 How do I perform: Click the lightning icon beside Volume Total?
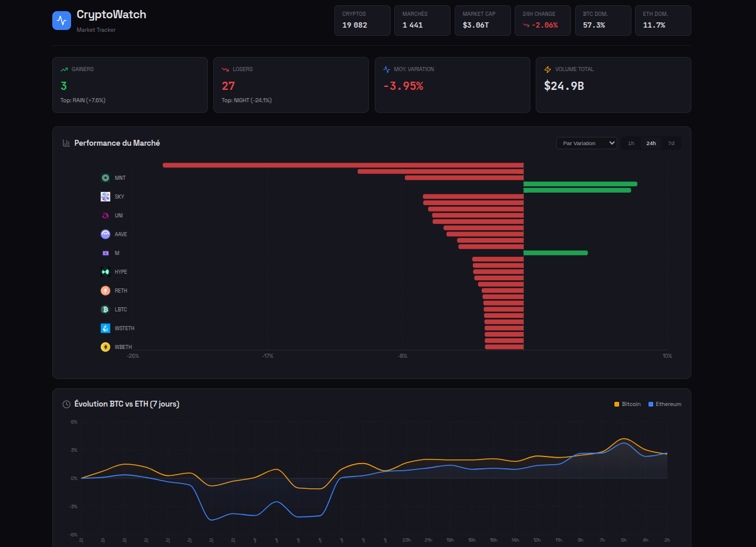coord(548,69)
